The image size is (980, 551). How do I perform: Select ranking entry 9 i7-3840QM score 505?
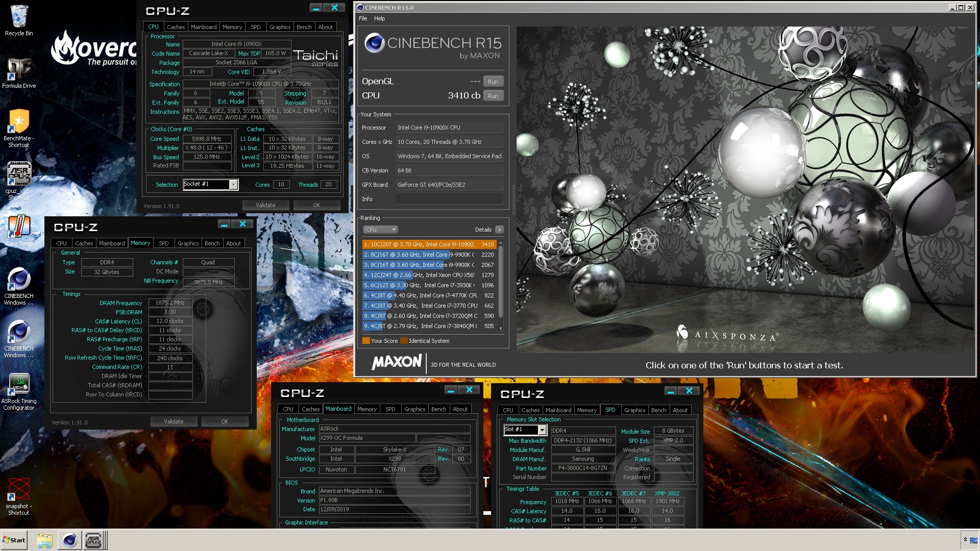(429, 326)
